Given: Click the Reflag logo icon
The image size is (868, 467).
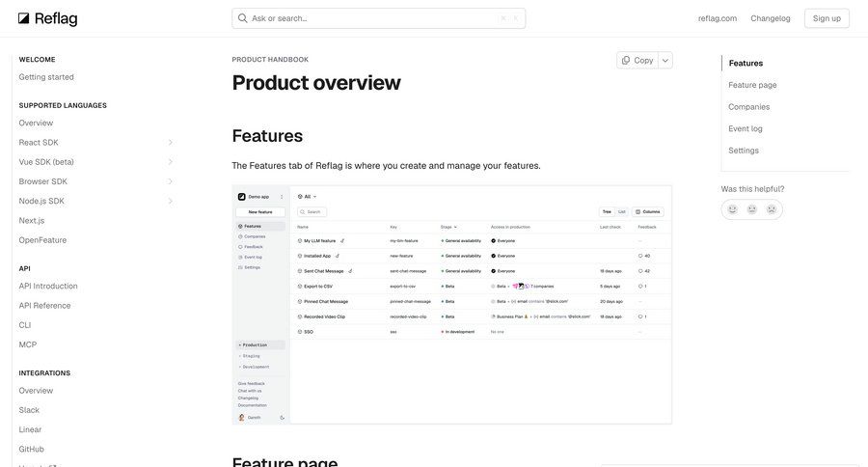Looking at the screenshot, I should tap(23, 18).
